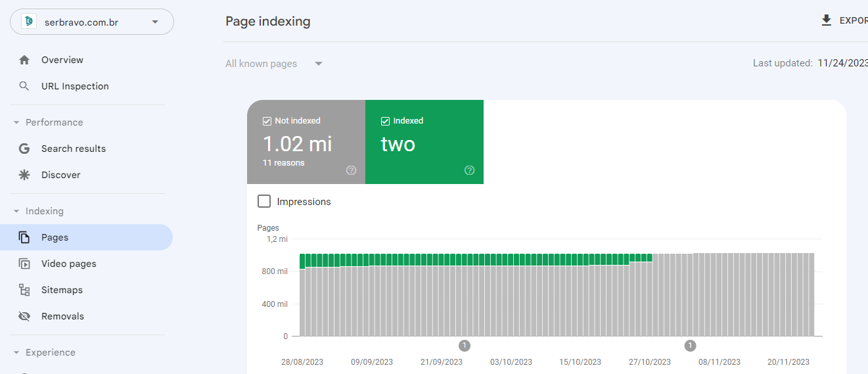Toggle the Indexed checkbox
The width and height of the screenshot is (868, 374).
click(385, 121)
